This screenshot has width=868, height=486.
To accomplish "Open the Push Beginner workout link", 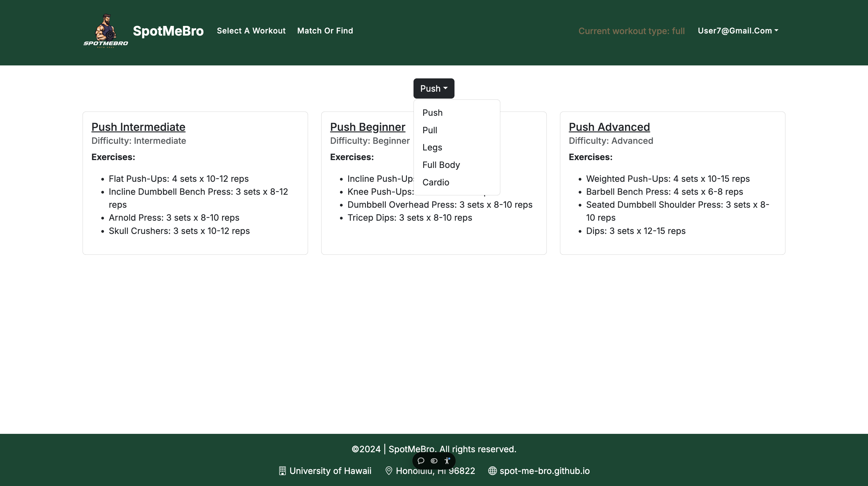I will coord(367,127).
